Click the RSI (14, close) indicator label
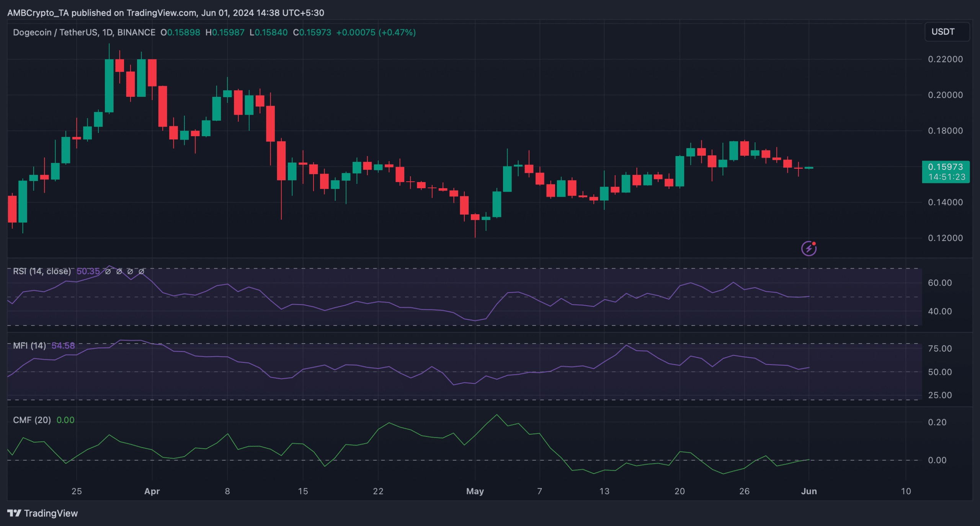 click(42, 271)
